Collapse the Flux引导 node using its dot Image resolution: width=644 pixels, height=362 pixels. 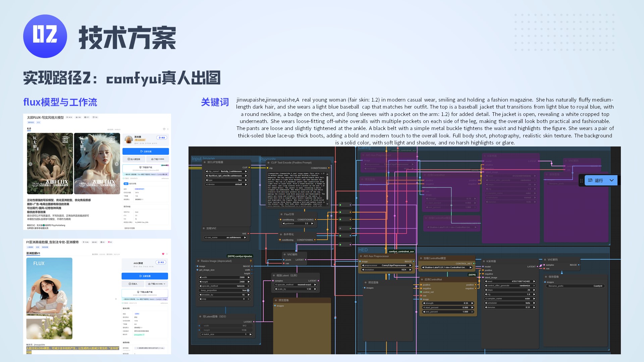tap(281, 214)
